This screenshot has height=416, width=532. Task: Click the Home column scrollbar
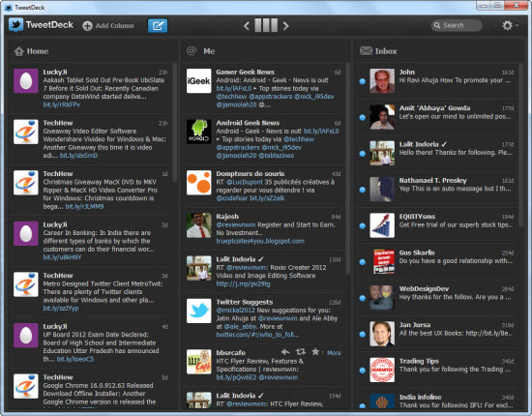coord(175,122)
